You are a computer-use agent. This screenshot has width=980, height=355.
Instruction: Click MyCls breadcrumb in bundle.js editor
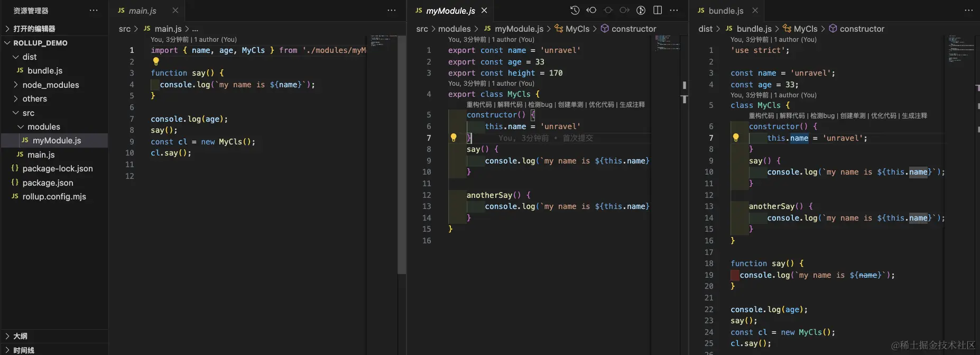click(x=806, y=29)
